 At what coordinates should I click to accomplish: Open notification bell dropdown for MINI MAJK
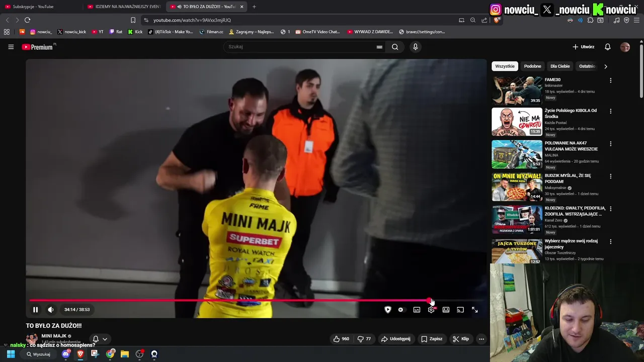[100, 339]
